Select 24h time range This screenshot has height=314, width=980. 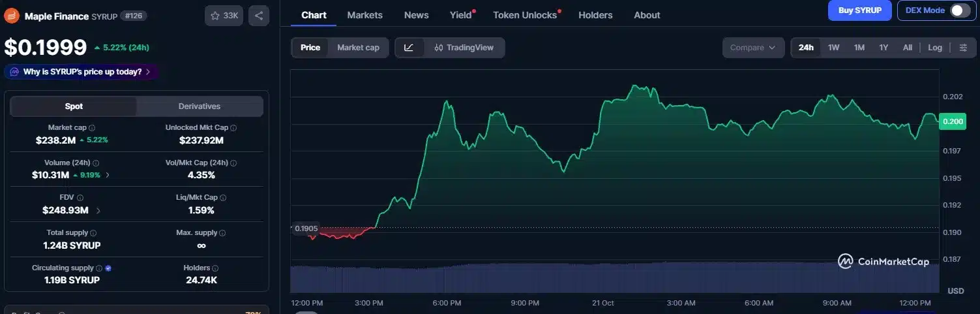point(806,48)
